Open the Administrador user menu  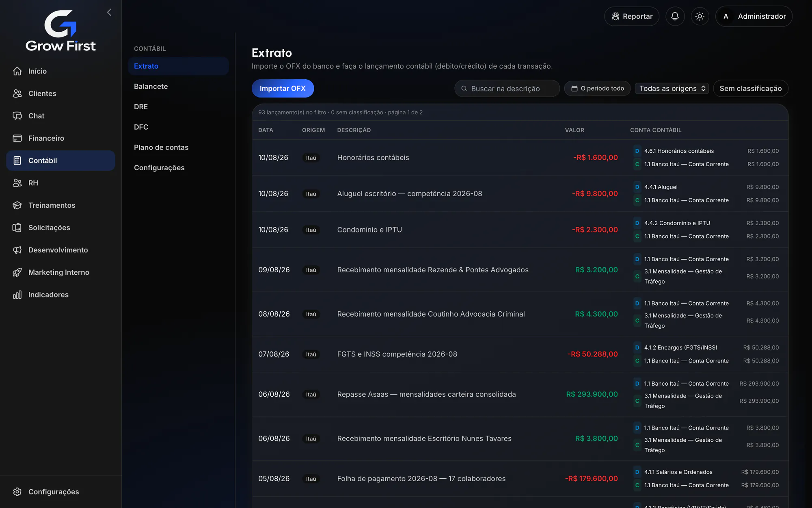pyautogui.click(x=754, y=16)
